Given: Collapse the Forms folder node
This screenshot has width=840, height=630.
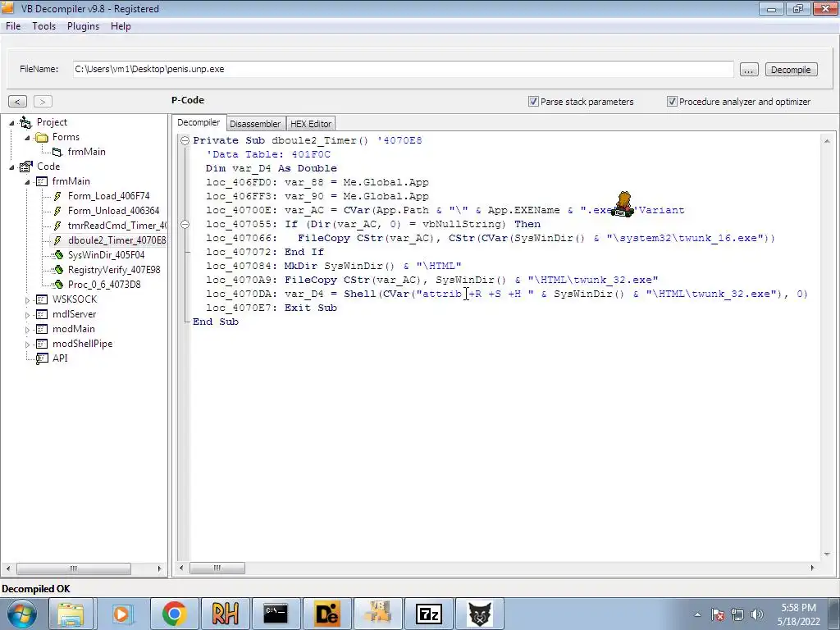Looking at the screenshot, I should 27,138.
